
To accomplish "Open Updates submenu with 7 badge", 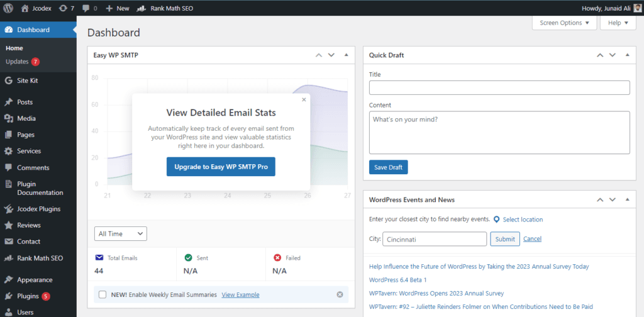I will click(22, 62).
